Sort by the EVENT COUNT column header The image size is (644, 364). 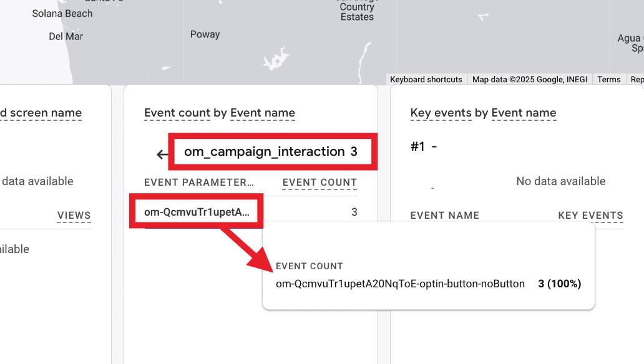coord(319,182)
